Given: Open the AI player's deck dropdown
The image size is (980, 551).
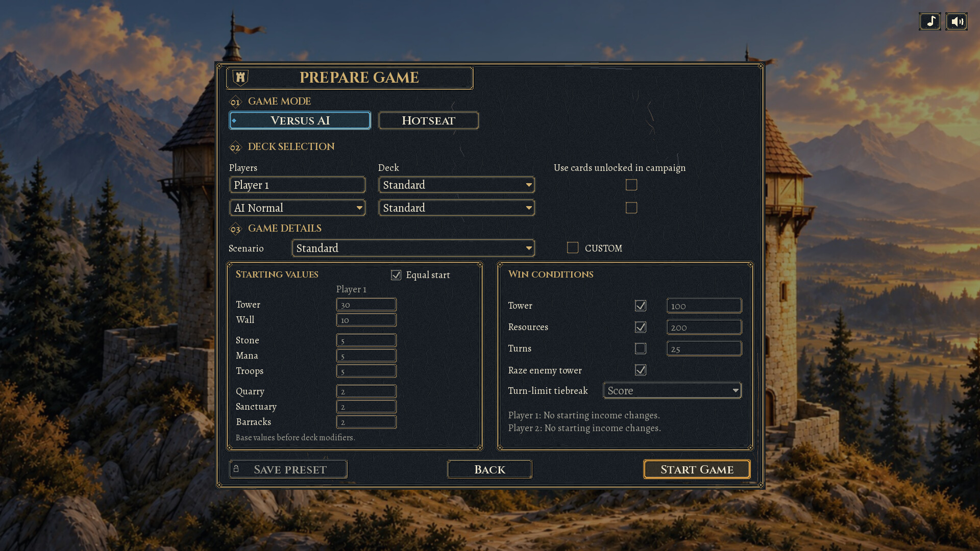Looking at the screenshot, I should tap(456, 208).
